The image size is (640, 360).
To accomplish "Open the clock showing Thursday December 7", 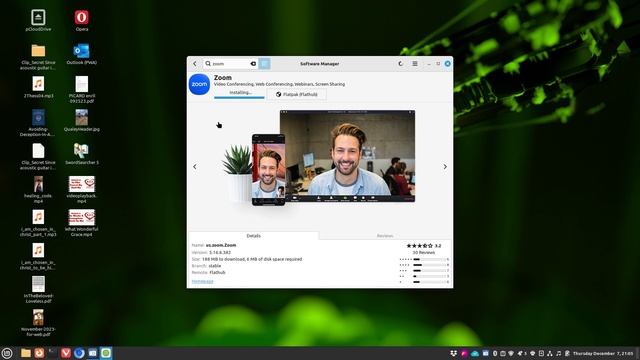I will (603, 353).
